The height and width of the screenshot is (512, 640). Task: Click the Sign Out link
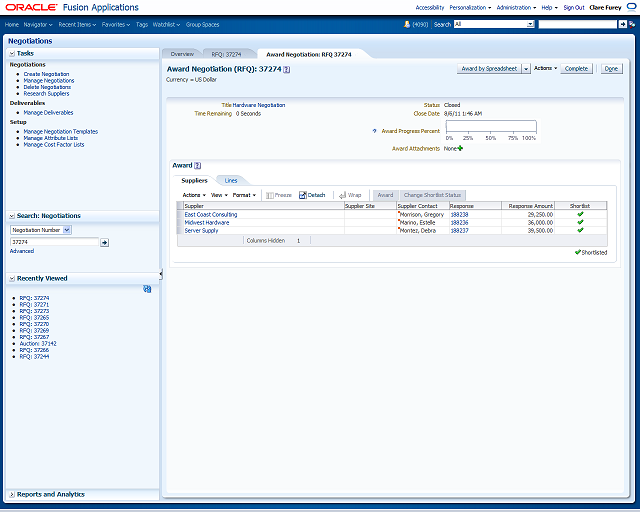point(574,7)
